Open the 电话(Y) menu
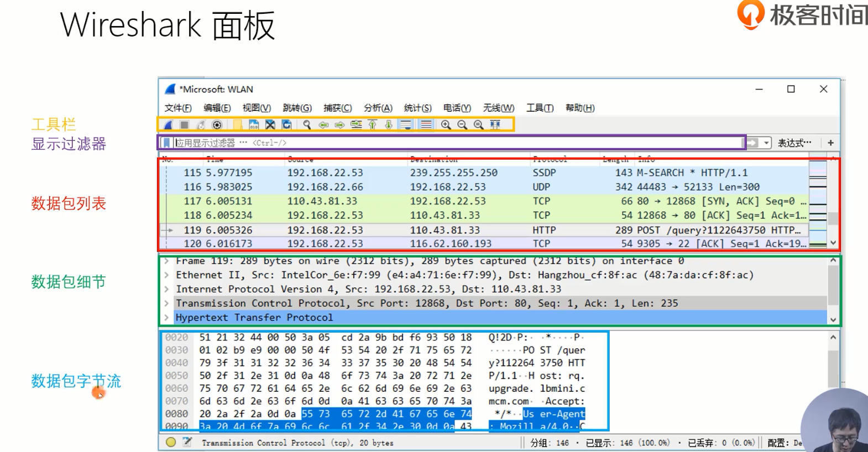This screenshot has width=868, height=452. coord(457,108)
